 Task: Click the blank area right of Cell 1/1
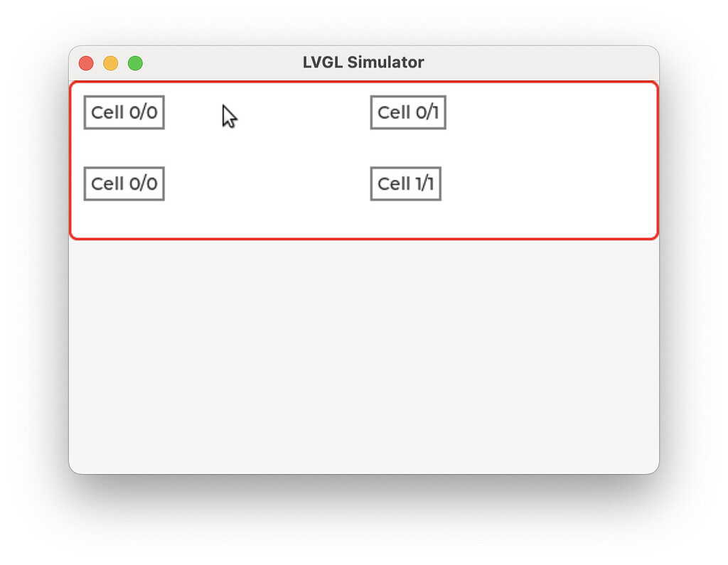[x=555, y=183]
